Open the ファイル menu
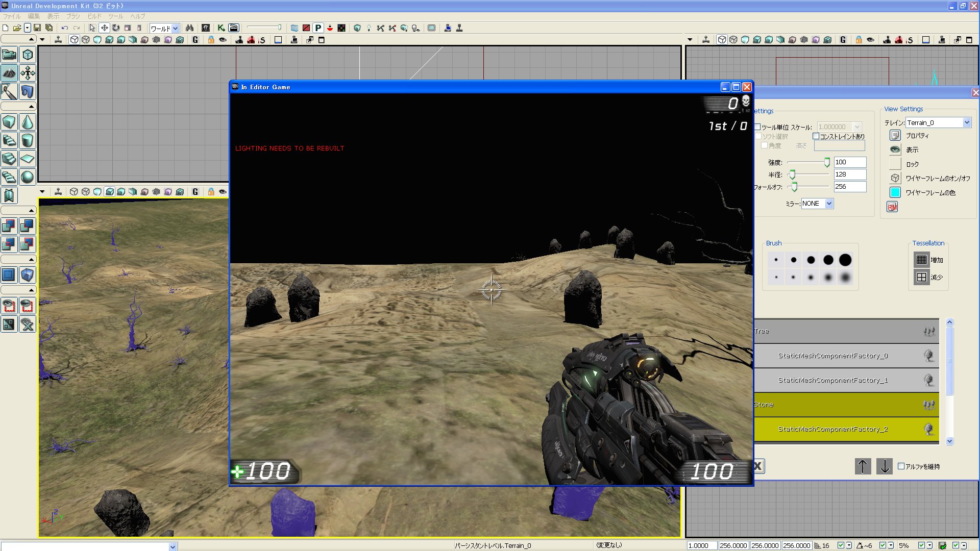980x551 pixels. tap(11, 16)
